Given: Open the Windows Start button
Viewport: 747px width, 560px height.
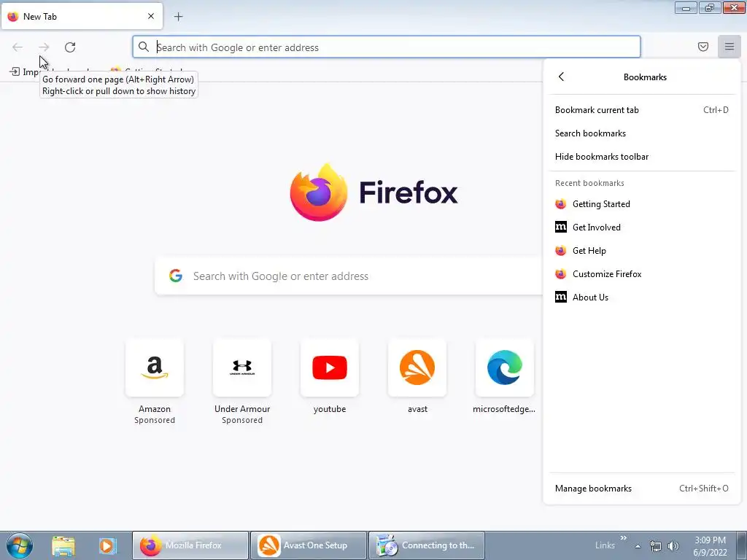Looking at the screenshot, I should click(19, 545).
